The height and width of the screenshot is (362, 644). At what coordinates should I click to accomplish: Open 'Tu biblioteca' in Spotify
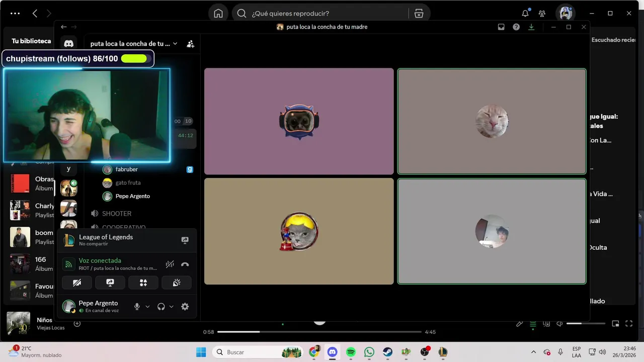pyautogui.click(x=31, y=41)
